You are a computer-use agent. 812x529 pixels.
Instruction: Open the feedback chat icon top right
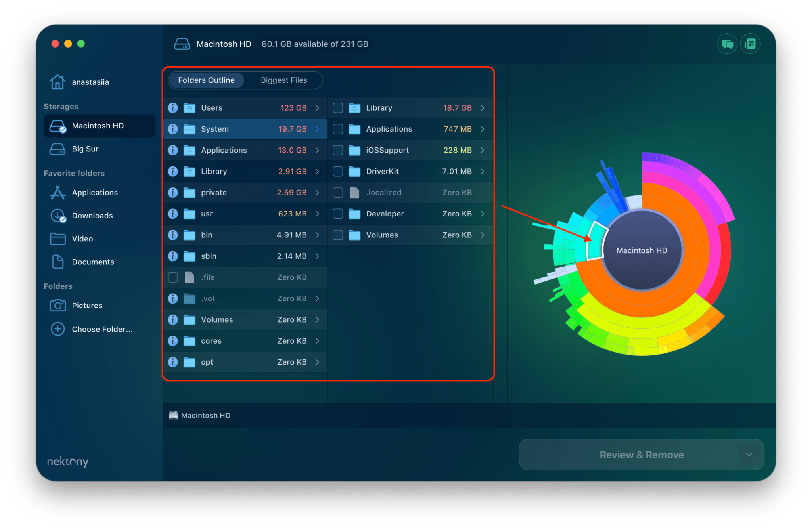[x=727, y=44]
